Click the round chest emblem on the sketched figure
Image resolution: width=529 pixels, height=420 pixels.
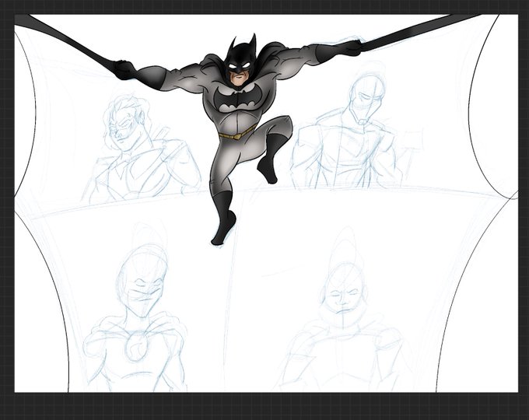138,345
